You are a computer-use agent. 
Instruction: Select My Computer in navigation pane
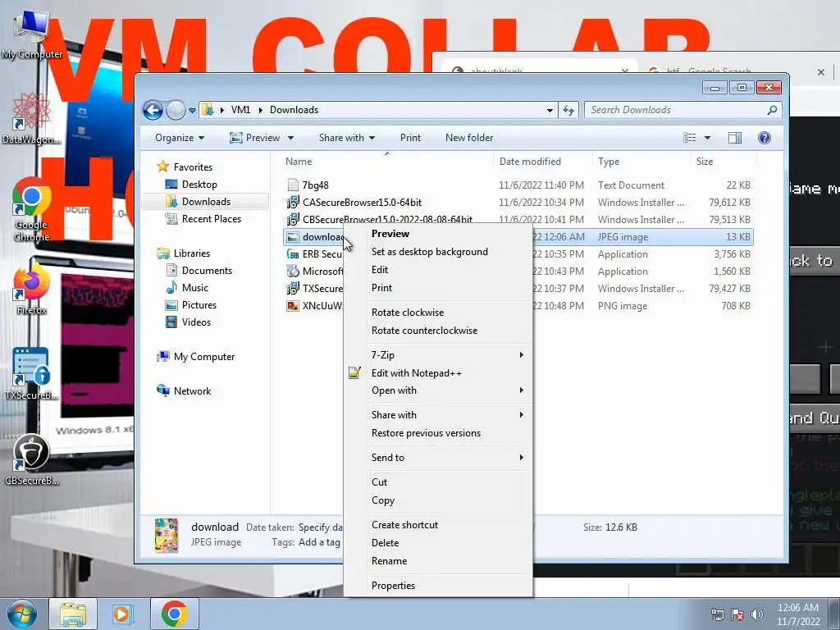tap(203, 357)
